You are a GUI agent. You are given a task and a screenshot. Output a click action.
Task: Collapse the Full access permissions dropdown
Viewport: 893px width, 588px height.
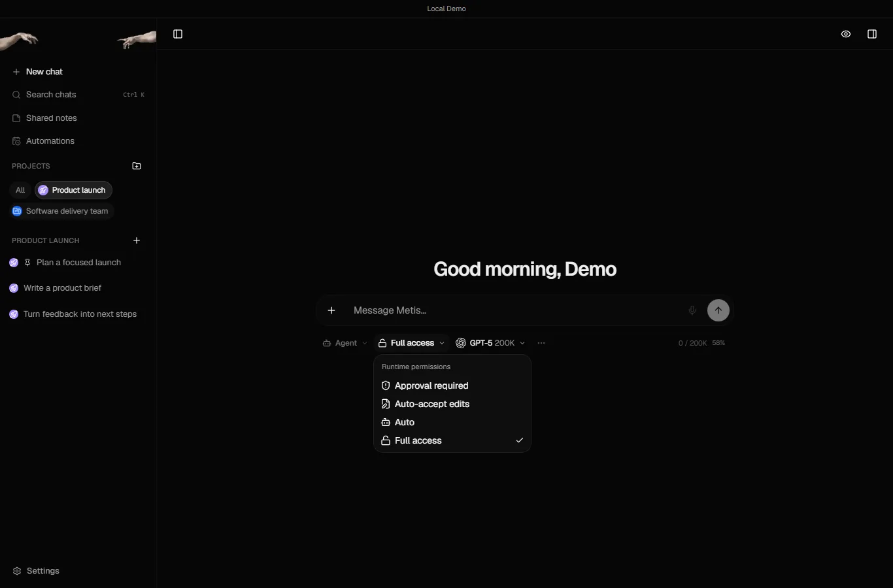point(412,343)
